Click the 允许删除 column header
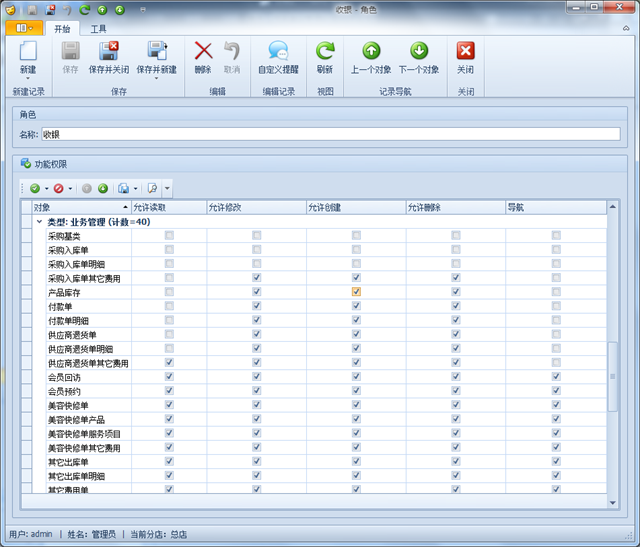640x547 pixels. (x=456, y=207)
